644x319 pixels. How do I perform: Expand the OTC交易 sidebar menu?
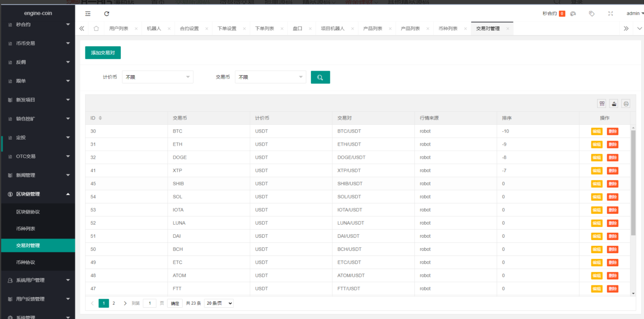coord(38,157)
